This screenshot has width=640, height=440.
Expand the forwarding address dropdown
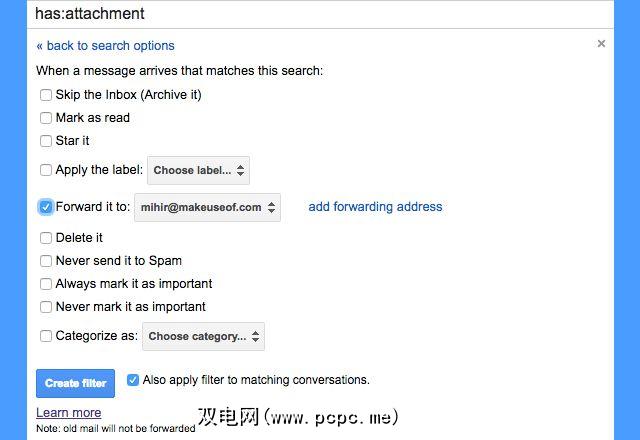[207, 207]
